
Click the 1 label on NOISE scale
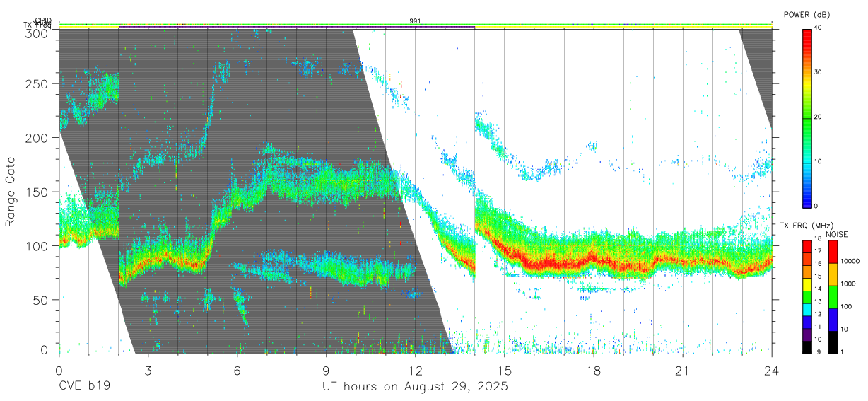tap(842, 352)
